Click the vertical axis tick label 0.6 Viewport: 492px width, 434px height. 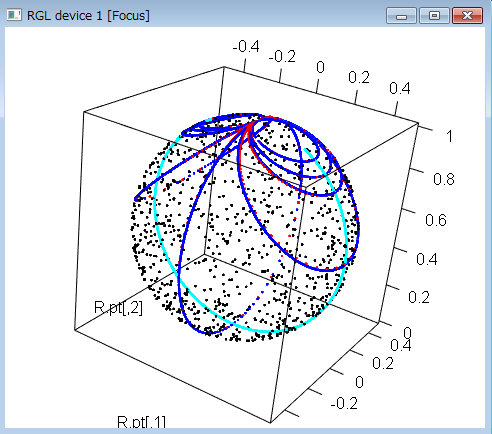click(436, 220)
